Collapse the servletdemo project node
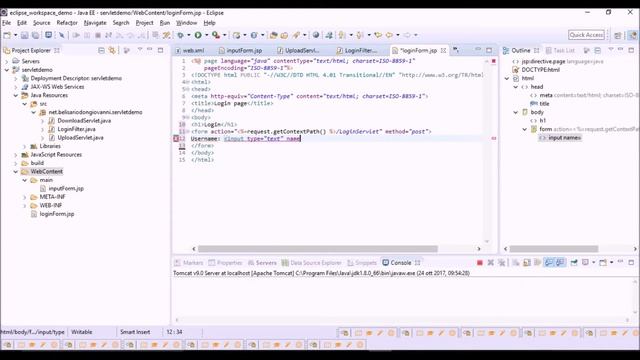The height and width of the screenshot is (360, 640). 7,70
